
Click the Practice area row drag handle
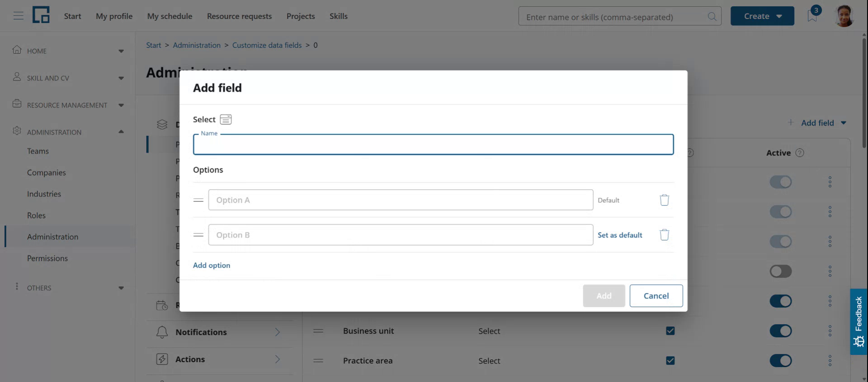318,361
